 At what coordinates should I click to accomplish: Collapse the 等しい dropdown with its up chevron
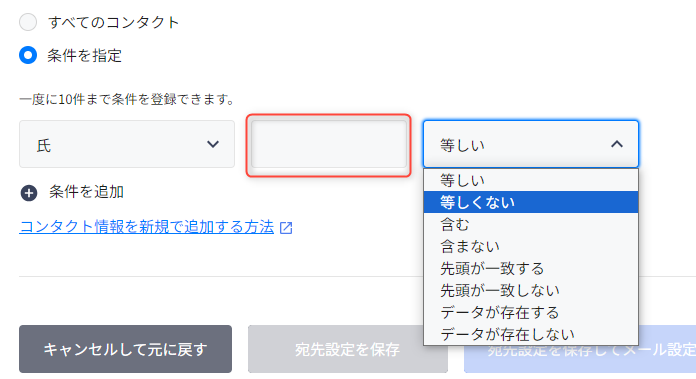pos(617,144)
